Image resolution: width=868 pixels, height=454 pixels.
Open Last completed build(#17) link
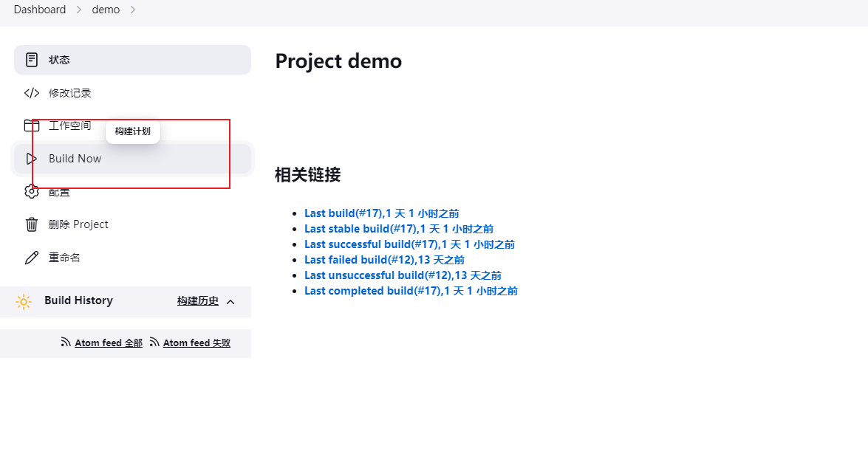tap(411, 291)
